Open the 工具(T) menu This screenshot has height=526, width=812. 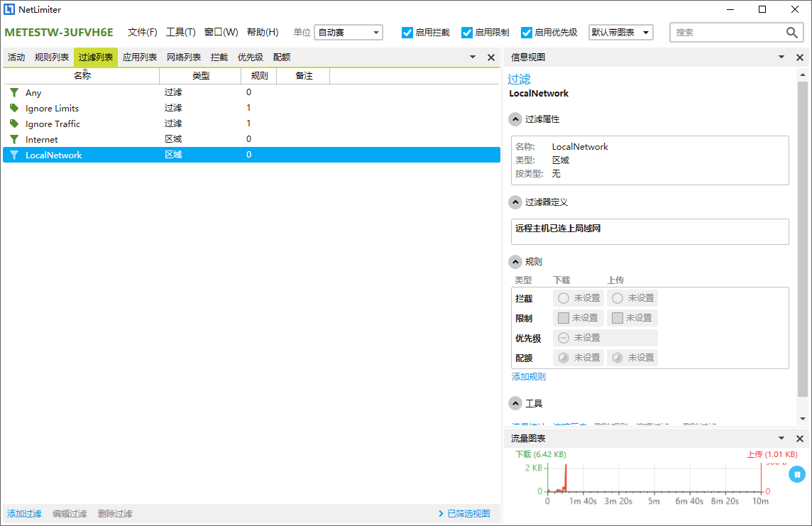click(181, 32)
